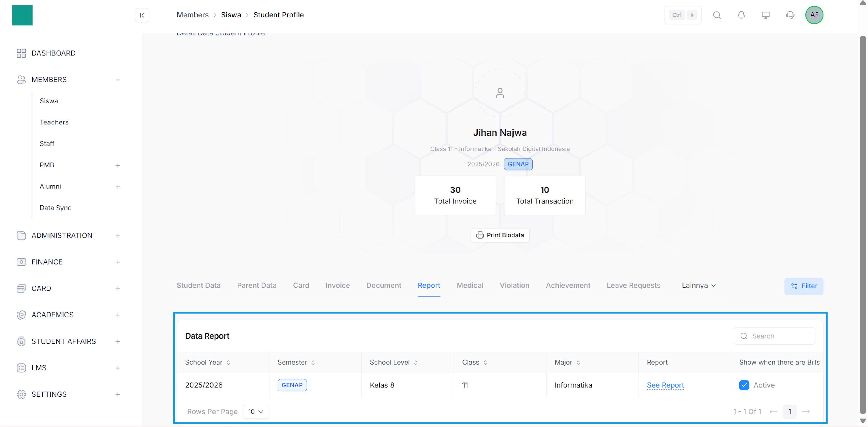Open Data Sync in the sidebar
868x427 pixels.
pyautogui.click(x=55, y=208)
